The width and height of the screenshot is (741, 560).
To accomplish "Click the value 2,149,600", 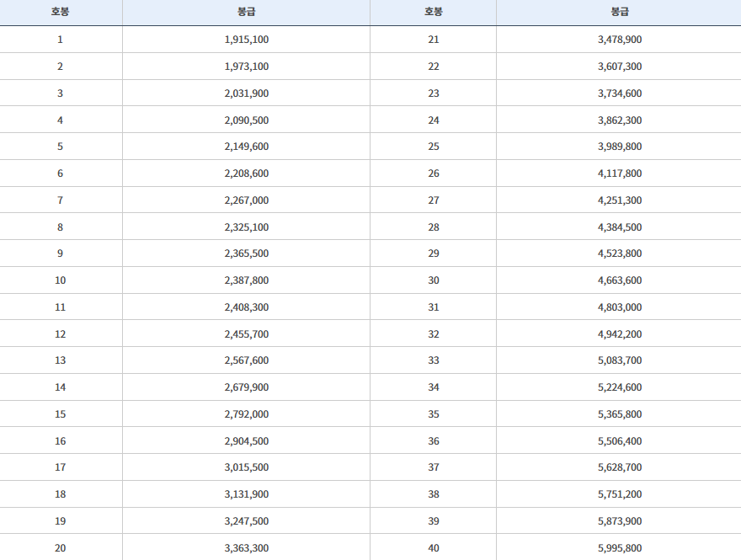I will (x=246, y=147).
